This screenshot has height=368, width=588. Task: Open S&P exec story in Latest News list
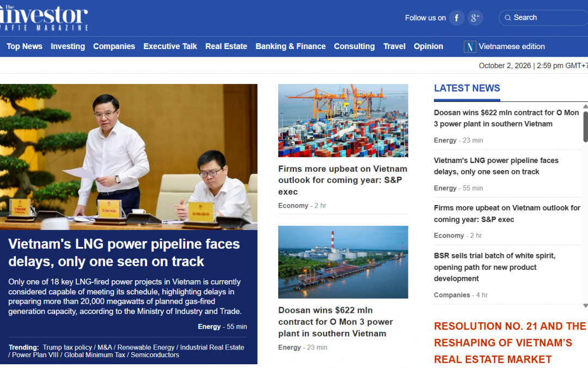(507, 214)
